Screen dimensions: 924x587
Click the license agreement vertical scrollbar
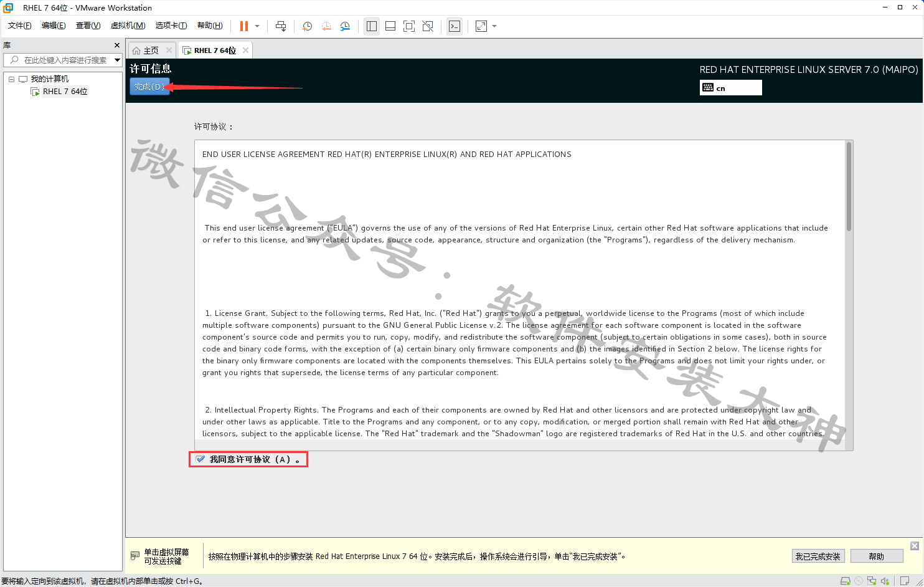click(849, 187)
